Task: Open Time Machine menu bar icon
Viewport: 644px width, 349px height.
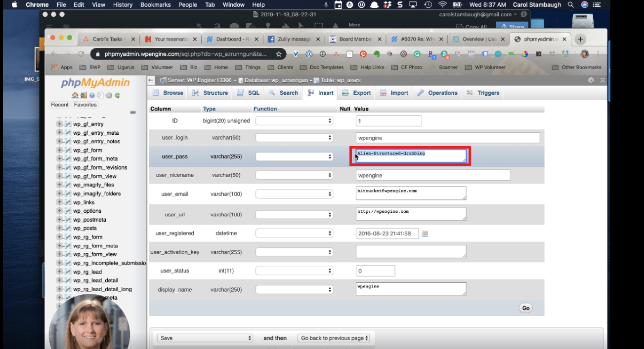Action: click(428, 4)
